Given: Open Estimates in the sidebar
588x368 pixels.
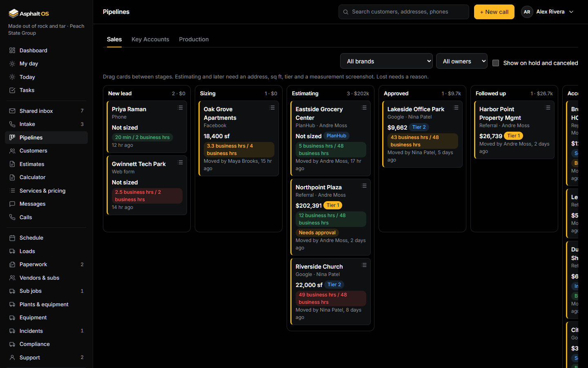Looking at the screenshot, I should coord(46,164).
